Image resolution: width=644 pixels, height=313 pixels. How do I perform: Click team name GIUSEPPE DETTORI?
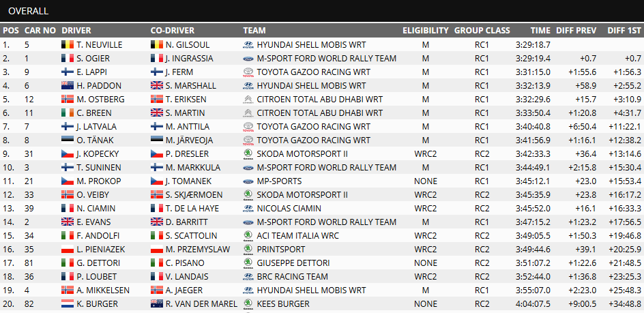tap(293, 263)
